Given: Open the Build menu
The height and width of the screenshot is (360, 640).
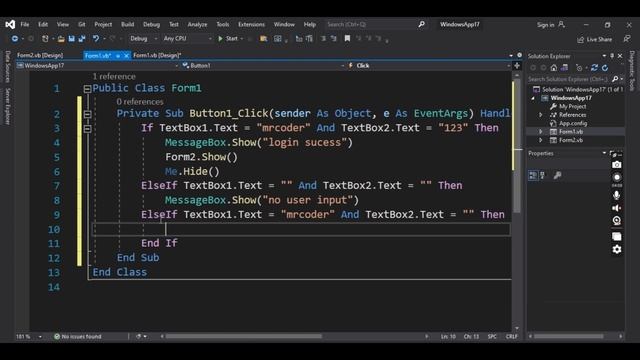Looking at the screenshot, I should (127, 24).
